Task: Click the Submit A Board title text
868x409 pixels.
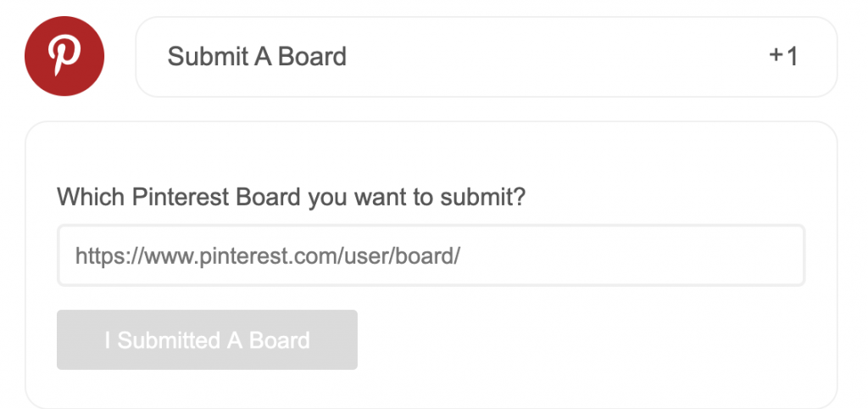Action: [257, 57]
